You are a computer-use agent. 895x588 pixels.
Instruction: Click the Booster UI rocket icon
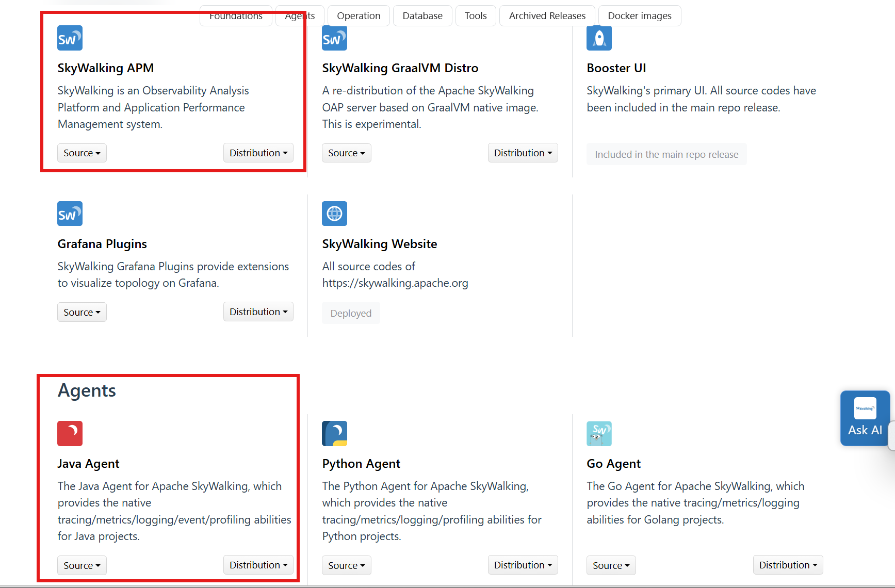point(599,38)
